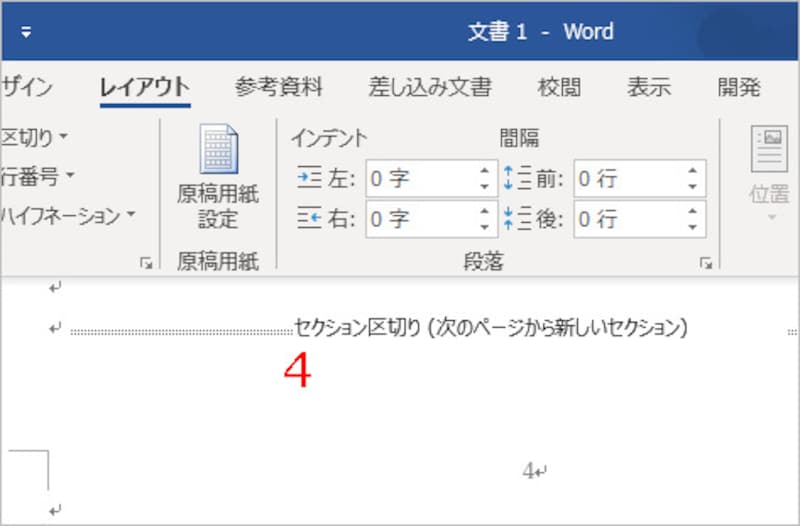Screen dimensions: 800x526
Task: Expand the Line Numbers (行番号) dropdown
Action: coord(70,177)
